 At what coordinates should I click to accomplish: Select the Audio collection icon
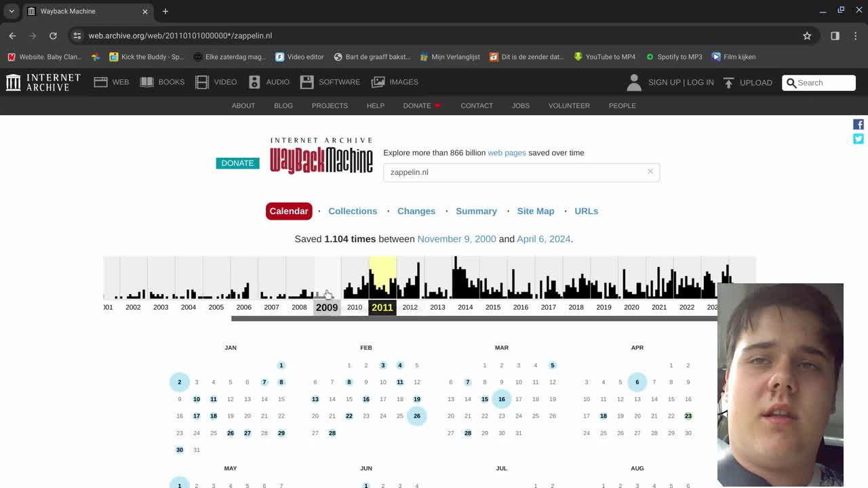pos(254,81)
